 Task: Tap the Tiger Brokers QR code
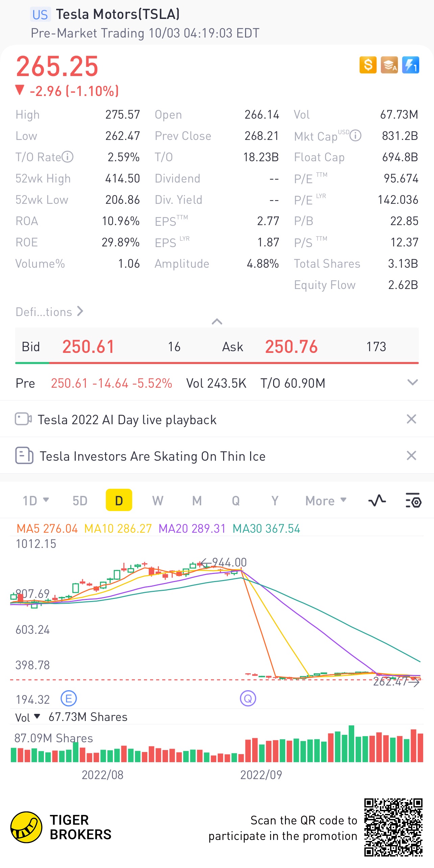[x=393, y=827]
